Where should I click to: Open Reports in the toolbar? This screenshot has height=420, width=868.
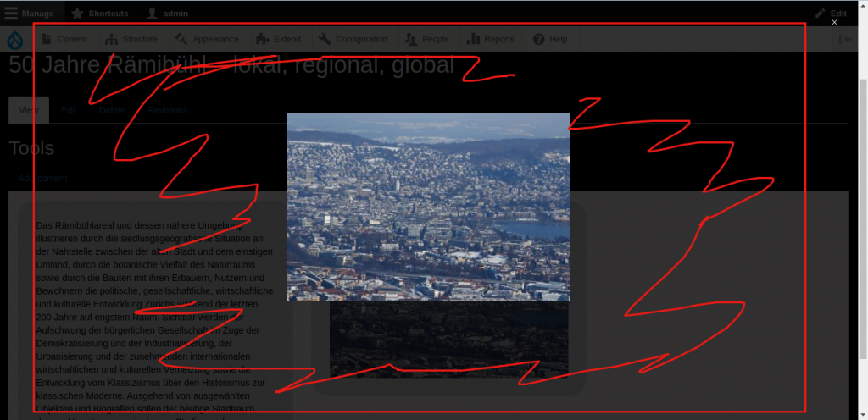pyautogui.click(x=492, y=40)
